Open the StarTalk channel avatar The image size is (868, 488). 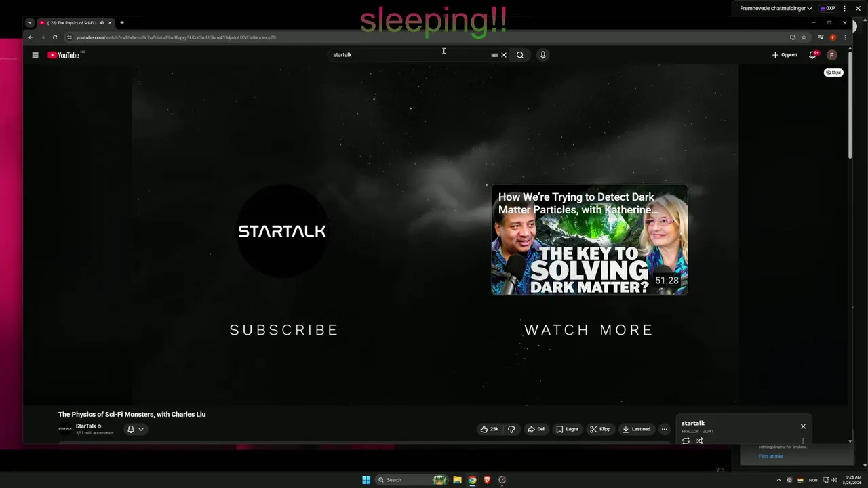pyautogui.click(x=65, y=429)
